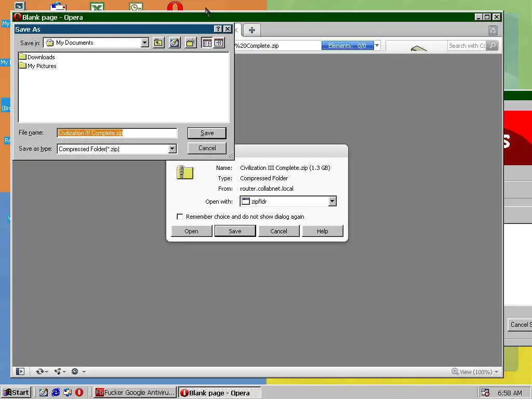This screenshot has width=532, height=399.
Task: Open the Opera desktop shortcut icon
Action: click(x=175, y=6)
